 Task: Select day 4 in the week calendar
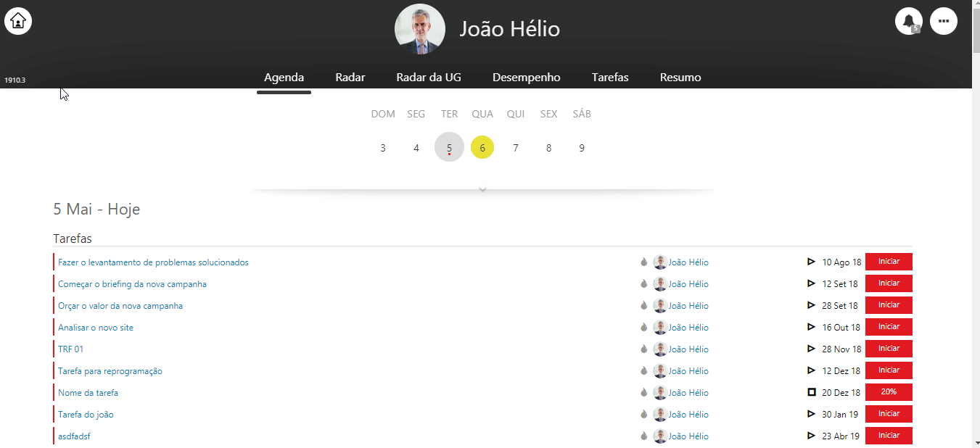click(416, 148)
